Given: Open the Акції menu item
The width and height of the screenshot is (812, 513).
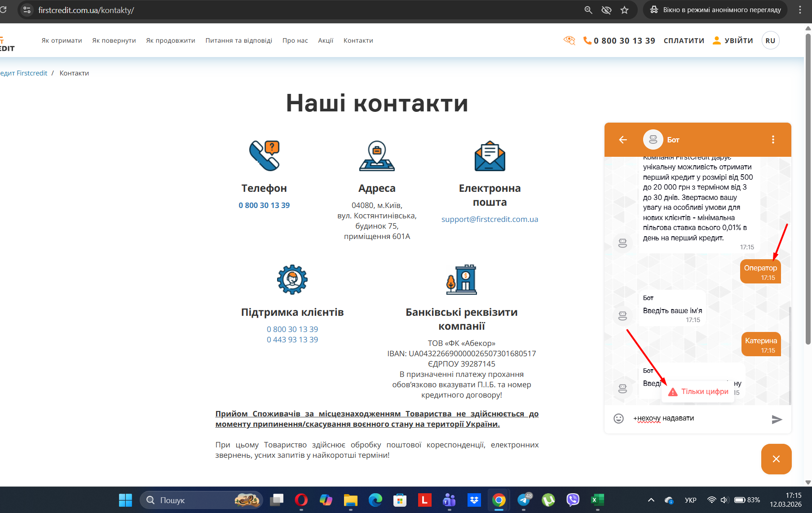Looking at the screenshot, I should [x=326, y=40].
